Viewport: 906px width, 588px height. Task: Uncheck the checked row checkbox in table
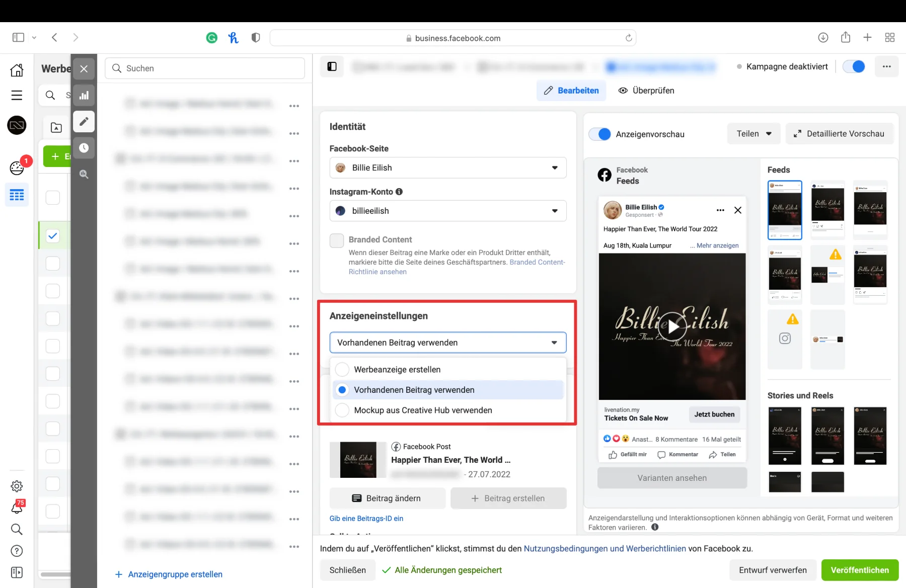(x=53, y=235)
